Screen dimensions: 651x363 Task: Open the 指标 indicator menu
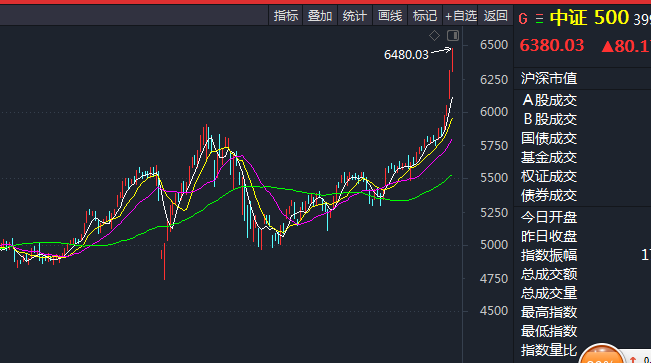click(286, 16)
